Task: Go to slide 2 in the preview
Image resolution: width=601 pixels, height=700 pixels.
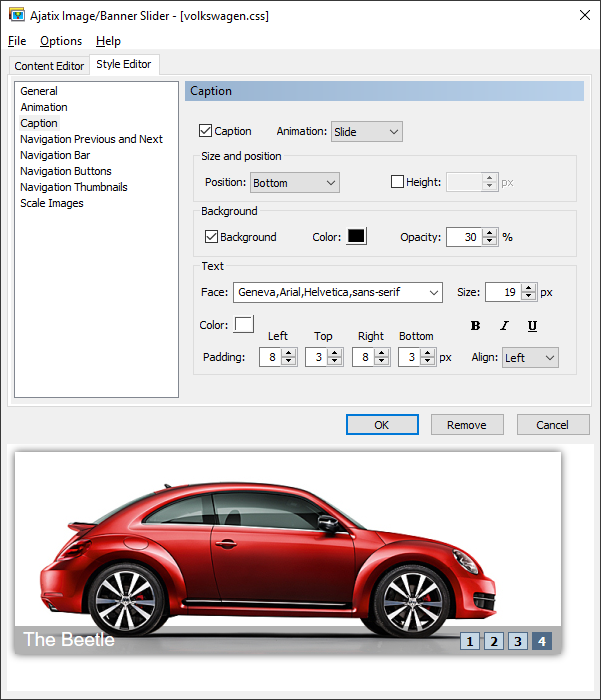Action: coord(494,642)
